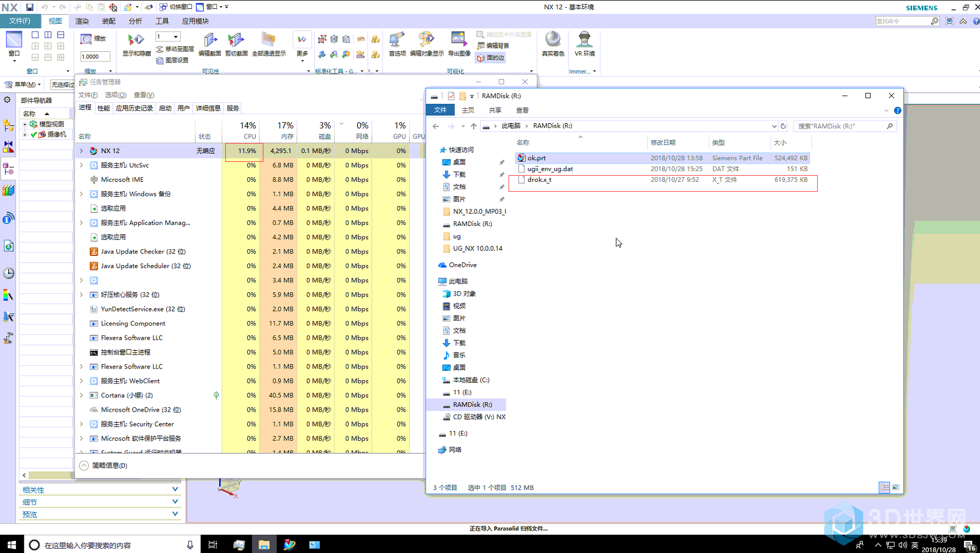Screen dimensions: 980x553
Task: Open the 文件(F) menu in NX
Action: tap(20, 21)
